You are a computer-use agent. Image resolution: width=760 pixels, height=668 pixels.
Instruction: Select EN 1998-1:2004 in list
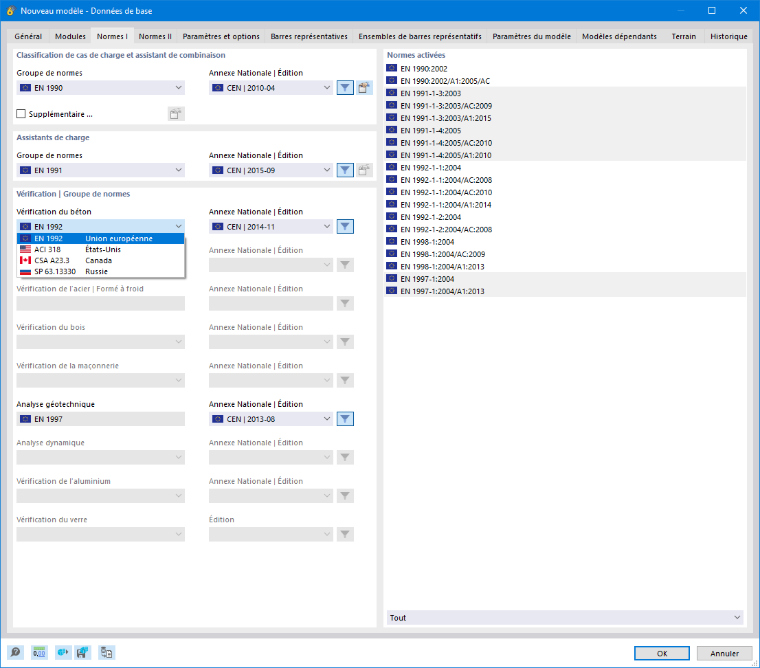click(x=565, y=241)
